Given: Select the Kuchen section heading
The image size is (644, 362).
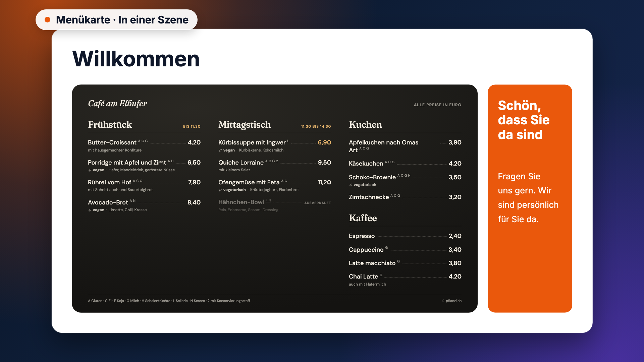Looking at the screenshot, I should pyautogui.click(x=365, y=125).
